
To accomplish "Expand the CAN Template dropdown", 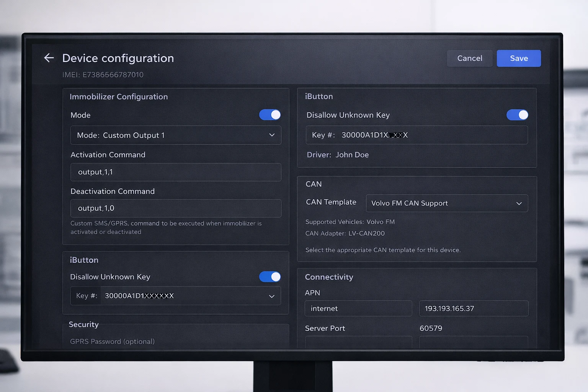I will 446,203.
